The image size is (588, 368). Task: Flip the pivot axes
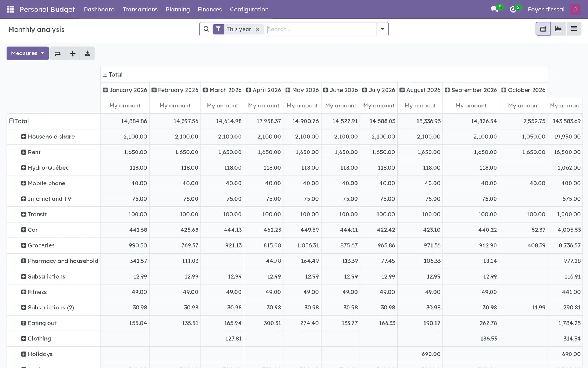coord(58,53)
